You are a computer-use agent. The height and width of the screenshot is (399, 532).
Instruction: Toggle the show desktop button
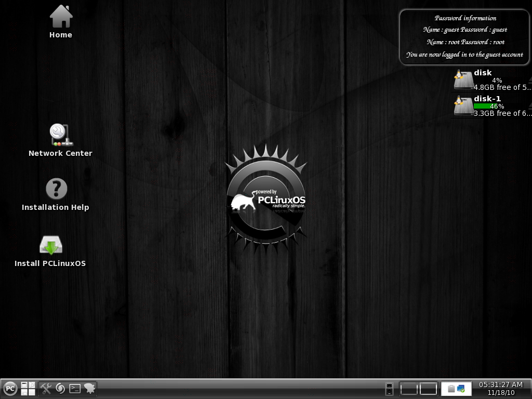click(28, 388)
